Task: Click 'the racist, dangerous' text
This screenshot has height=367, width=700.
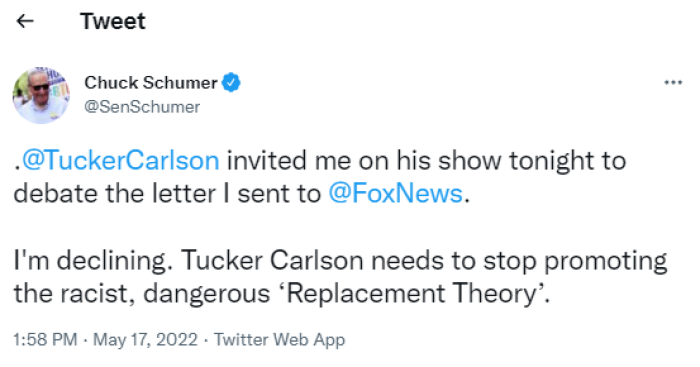Action: [x=142, y=294]
